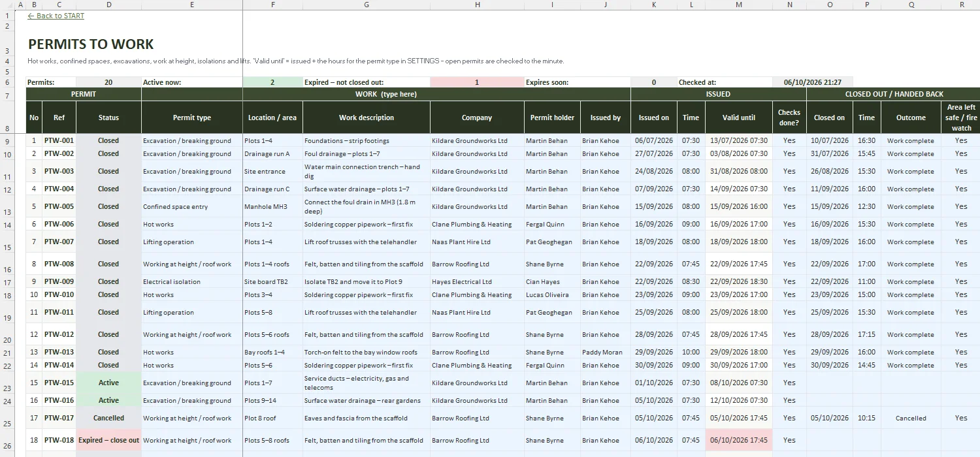Select the PTW-001 reference cell
This screenshot has width=980, height=457.
coord(59,140)
